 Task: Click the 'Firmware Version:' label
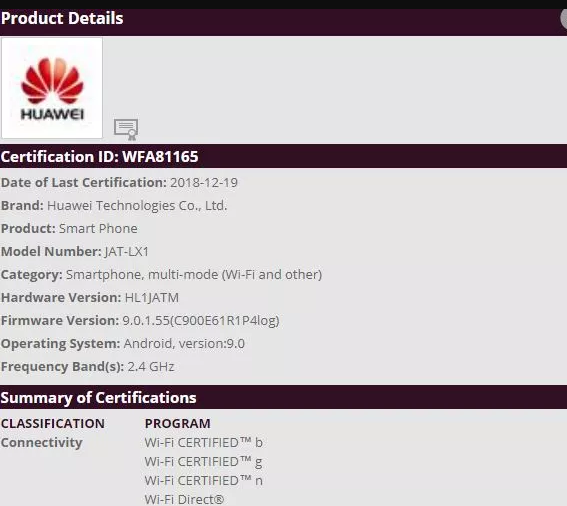click(60, 320)
